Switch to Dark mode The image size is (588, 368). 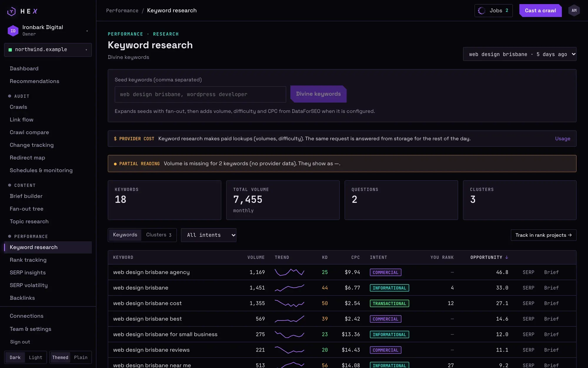click(x=15, y=357)
